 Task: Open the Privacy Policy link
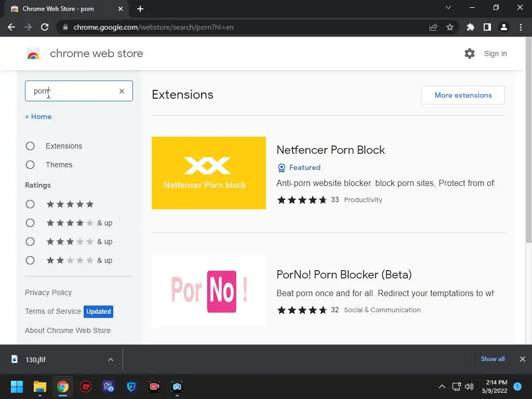(48, 292)
